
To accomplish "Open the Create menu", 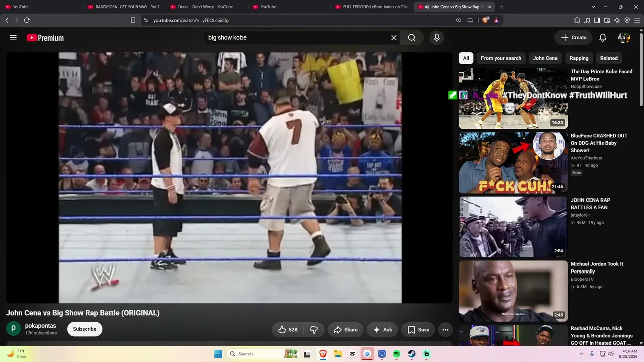I will (x=574, y=38).
